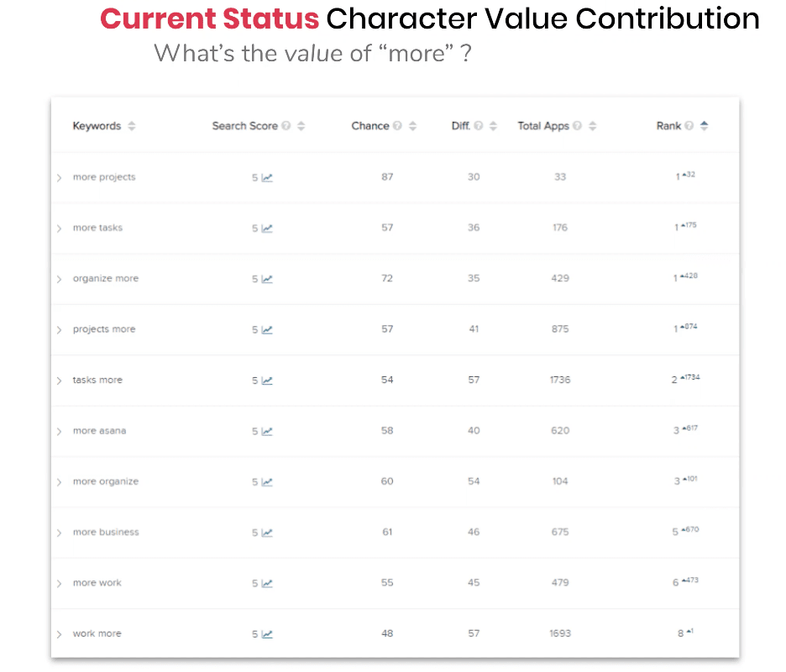The height and width of the screenshot is (672, 786).
Task: Sort table by Keywords column arrows
Action: [132, 126]
